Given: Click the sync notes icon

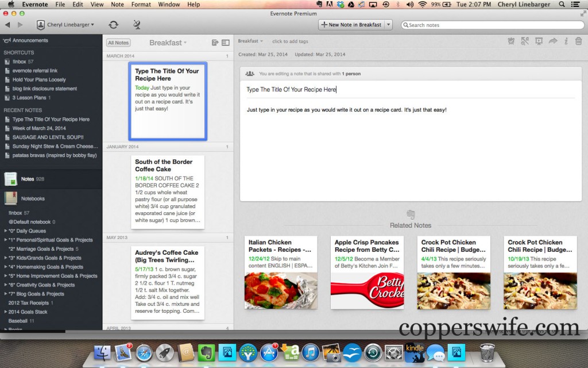Looking at the screenshot, I should [113, 25].
